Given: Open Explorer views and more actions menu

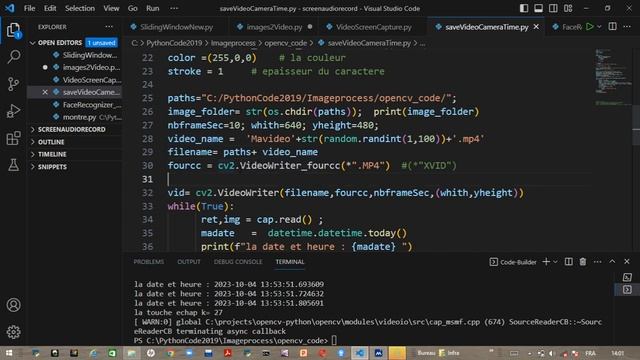Looking at the screenshot, I should click(109, 27).
